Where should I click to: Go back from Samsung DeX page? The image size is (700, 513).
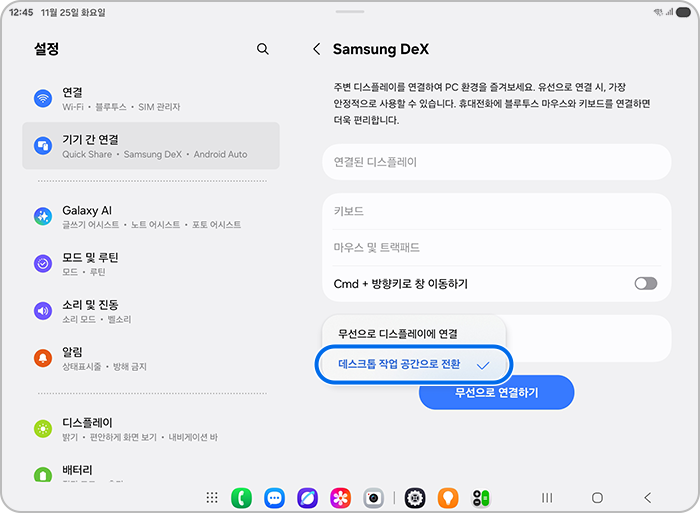(317, 49)
